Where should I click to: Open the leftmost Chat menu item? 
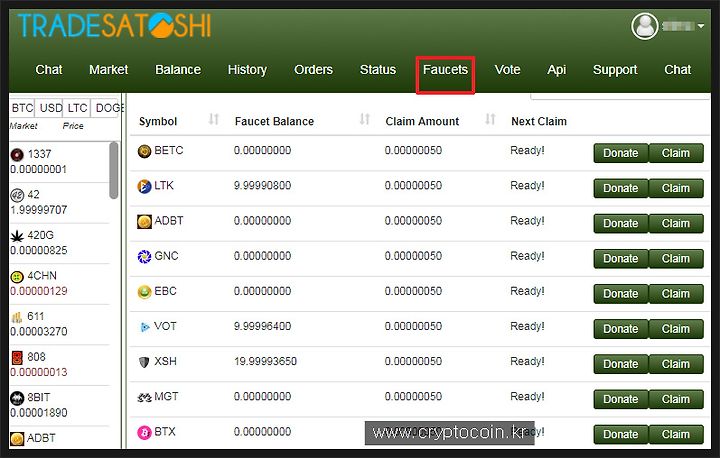(x=49, y=70)
